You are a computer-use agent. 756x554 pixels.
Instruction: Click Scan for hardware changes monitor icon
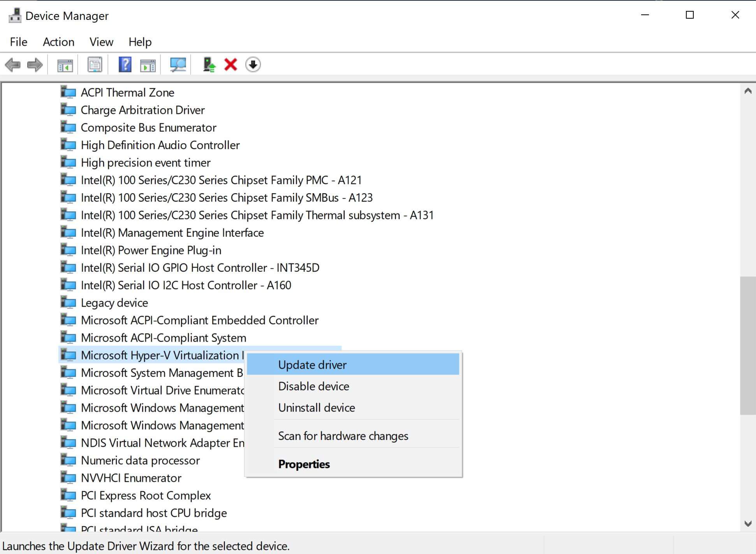click(x=178, y=65)
